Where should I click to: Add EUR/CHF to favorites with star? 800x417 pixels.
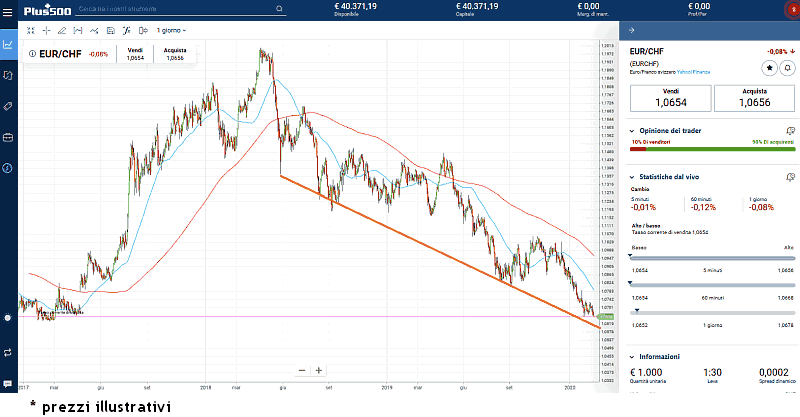pos(769,67)
